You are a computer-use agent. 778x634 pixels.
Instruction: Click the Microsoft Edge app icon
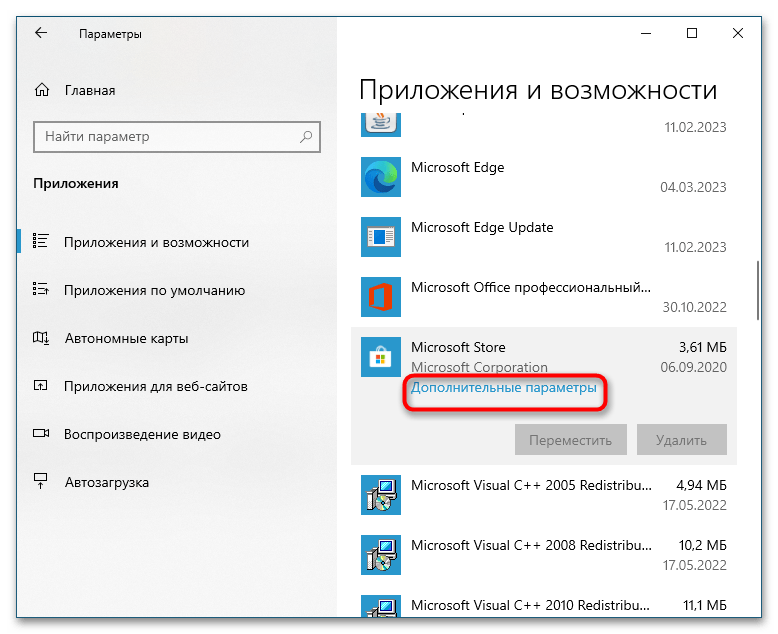381,177
